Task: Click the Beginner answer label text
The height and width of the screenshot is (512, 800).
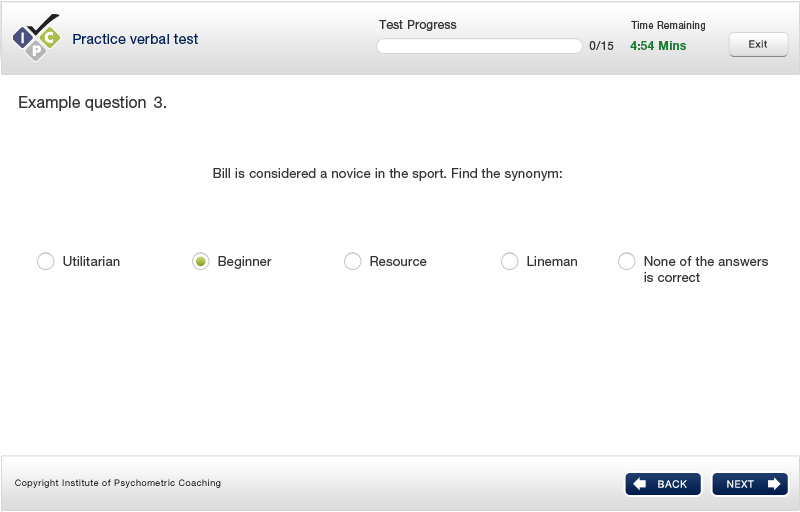Action: pyautogui.click(x=244, y=262)
